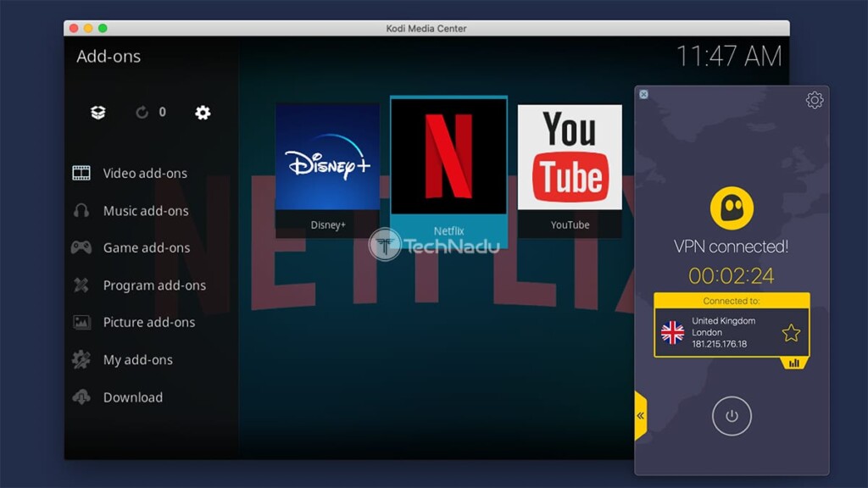Click the Kodi Media Center window title

tap(426, 28)
